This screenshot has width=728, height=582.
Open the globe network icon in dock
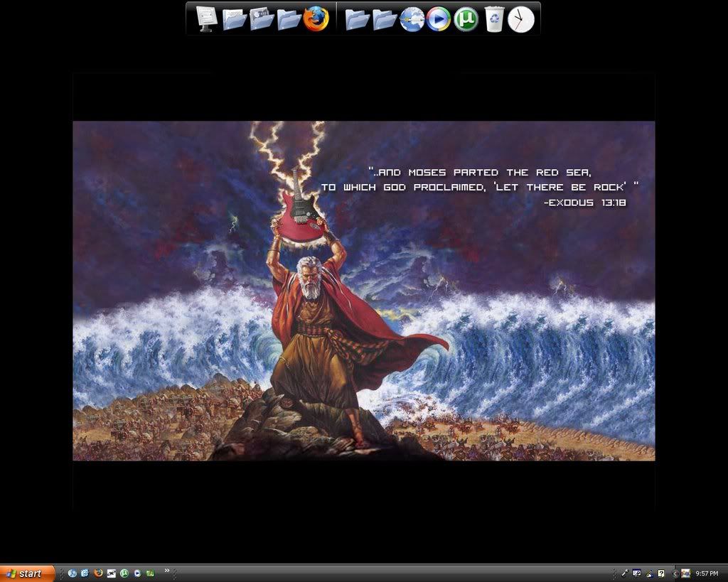(412, 19)
